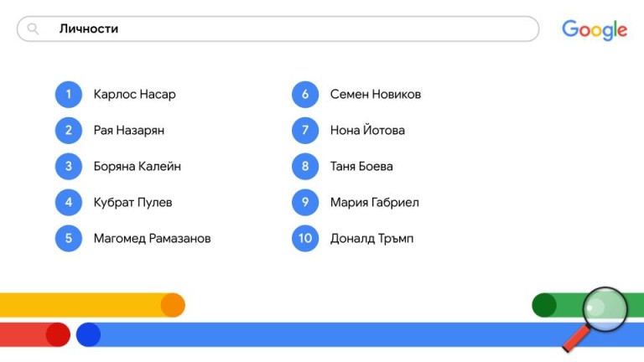Viewport: 644px width, 362px height.
Task: Click the search magnifier icon in search bar
Action: tap(34, 29)
